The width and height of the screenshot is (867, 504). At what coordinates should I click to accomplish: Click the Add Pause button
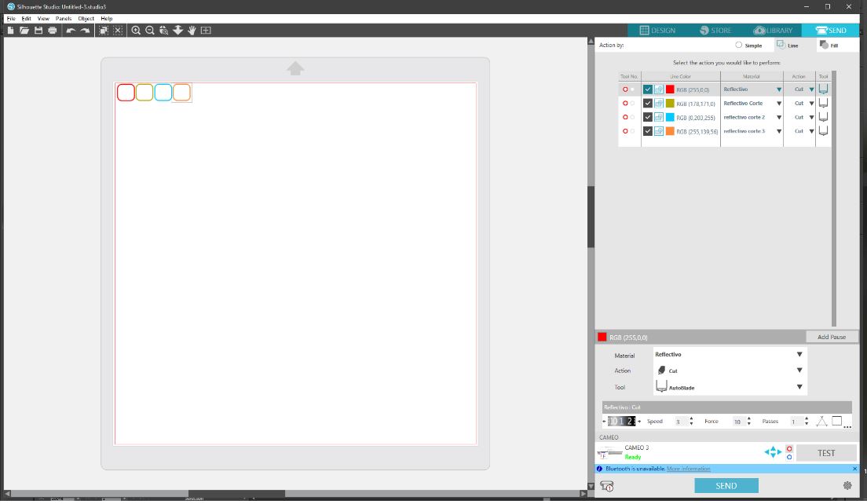click(x=831, y=337)
